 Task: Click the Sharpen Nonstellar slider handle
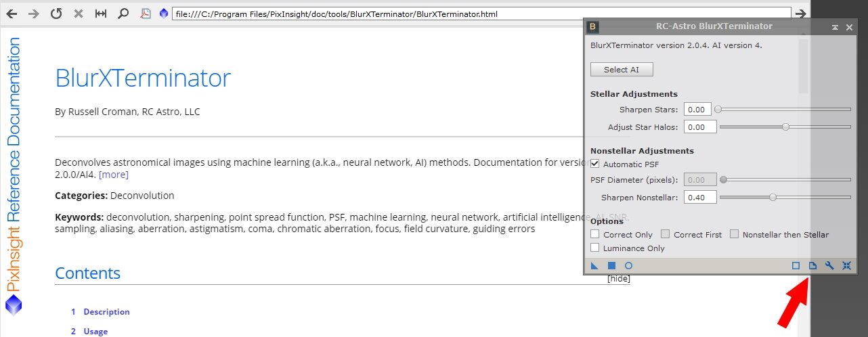[x=773, y=198]
